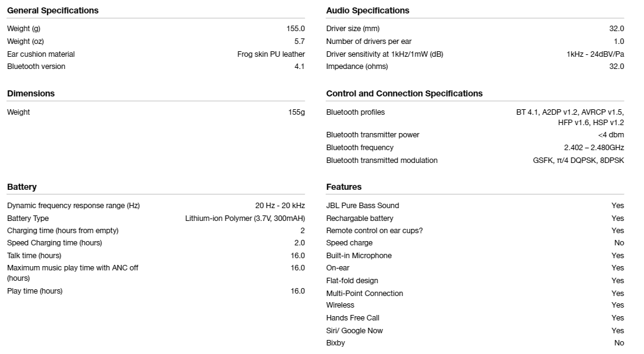
Task: Click the Multi-Point Connection feature label
Action: [x=364, y=294]
